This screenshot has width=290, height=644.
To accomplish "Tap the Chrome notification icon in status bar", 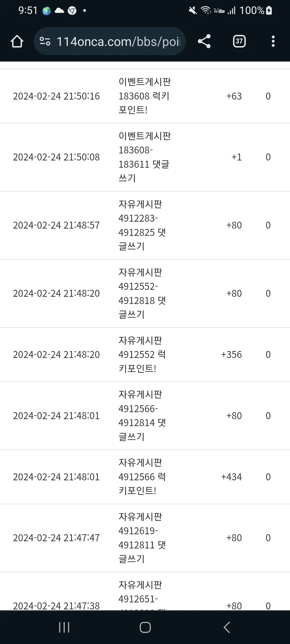I will [x=72, y=11].
